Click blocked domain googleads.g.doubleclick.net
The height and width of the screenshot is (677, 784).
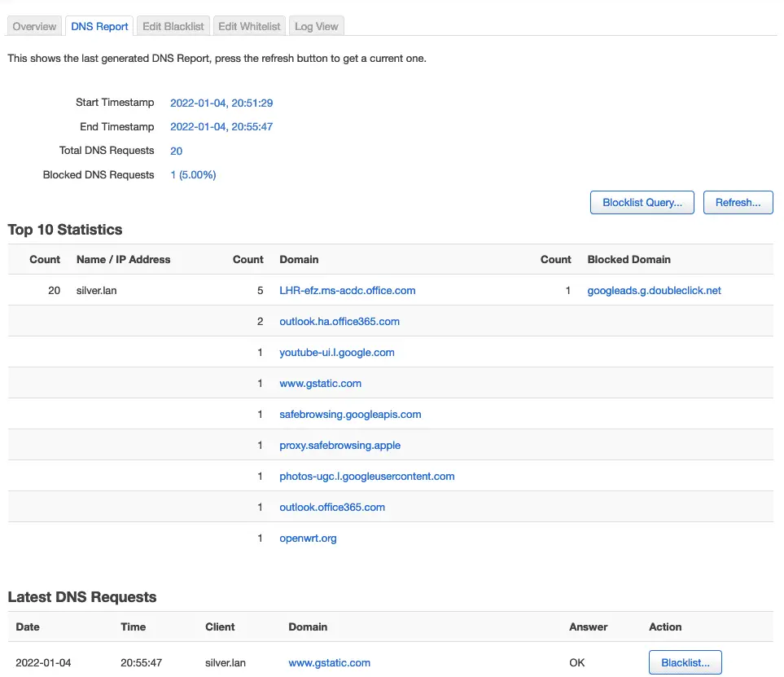(654, 291)
